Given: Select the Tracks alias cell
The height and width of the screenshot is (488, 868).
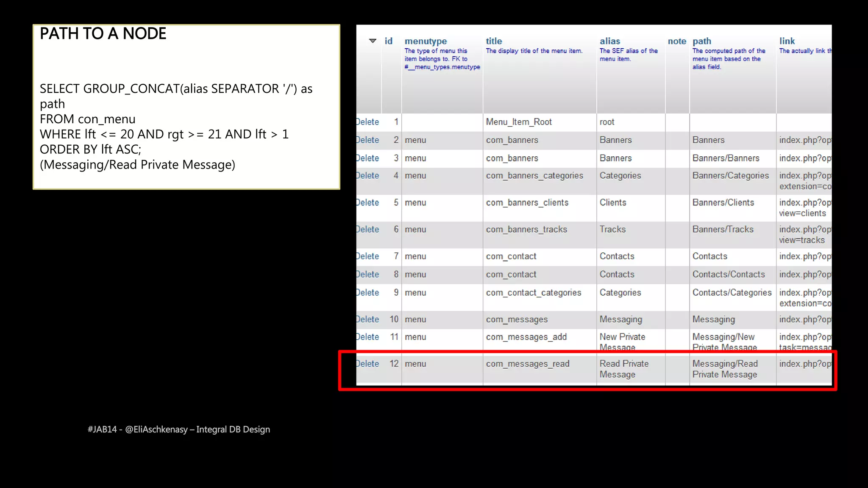Looking at the screenshot, I should (631, 235).
